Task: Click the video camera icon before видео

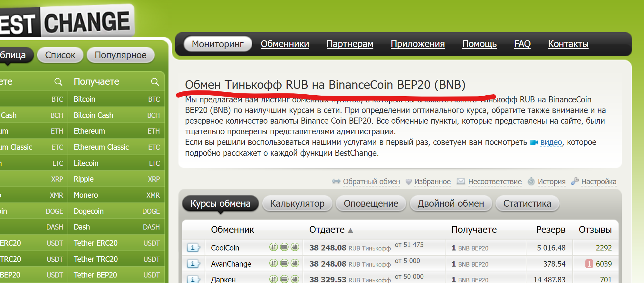Action: click(533, 142)
